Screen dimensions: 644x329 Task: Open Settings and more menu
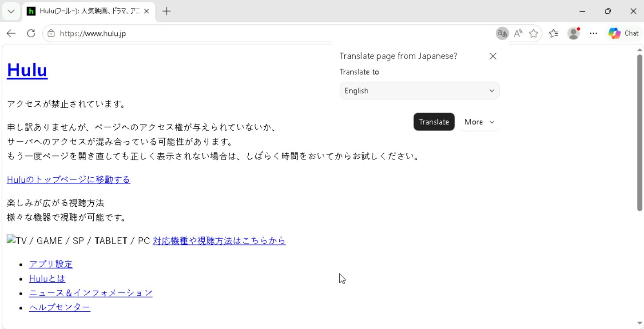click(x=593, y=33)
